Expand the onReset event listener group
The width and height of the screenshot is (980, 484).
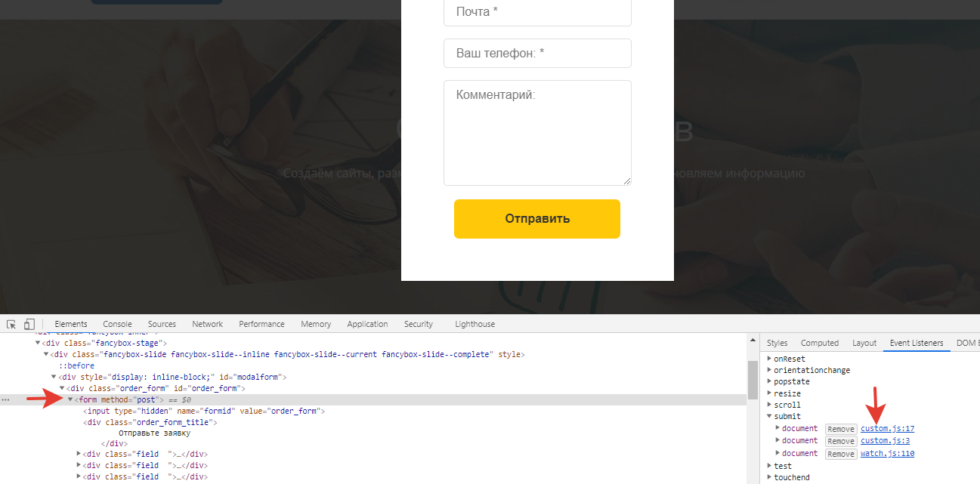coord(770,359)
